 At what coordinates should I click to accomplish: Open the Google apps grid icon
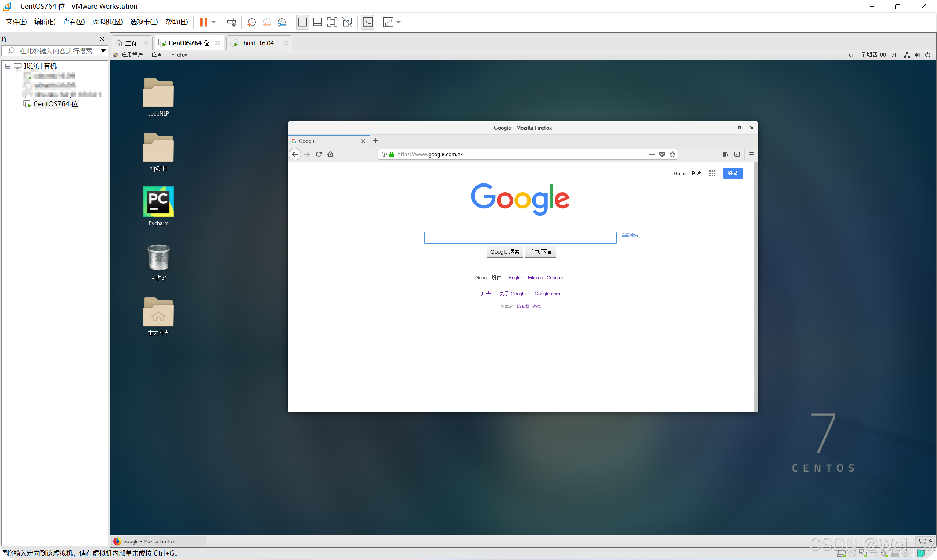(x=712, y=174)
